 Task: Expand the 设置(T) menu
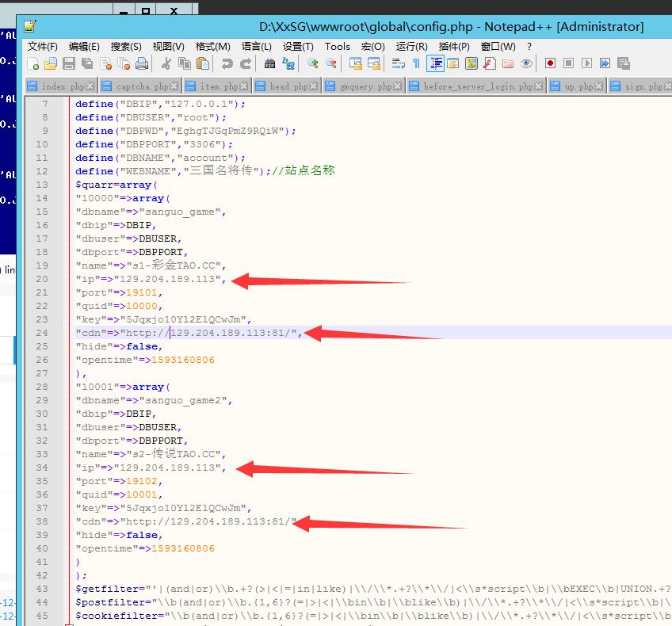click(298, 47)
